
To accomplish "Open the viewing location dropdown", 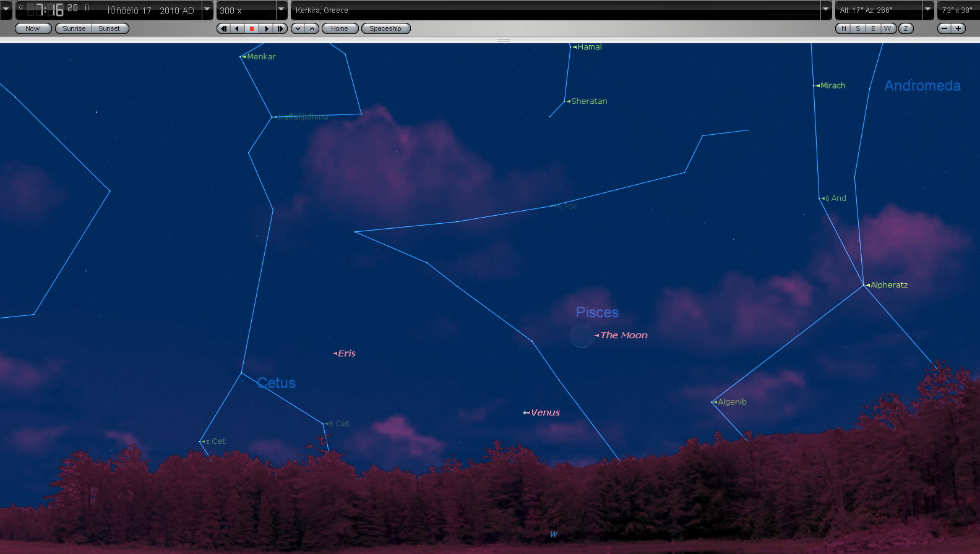I will pos(826,10).
